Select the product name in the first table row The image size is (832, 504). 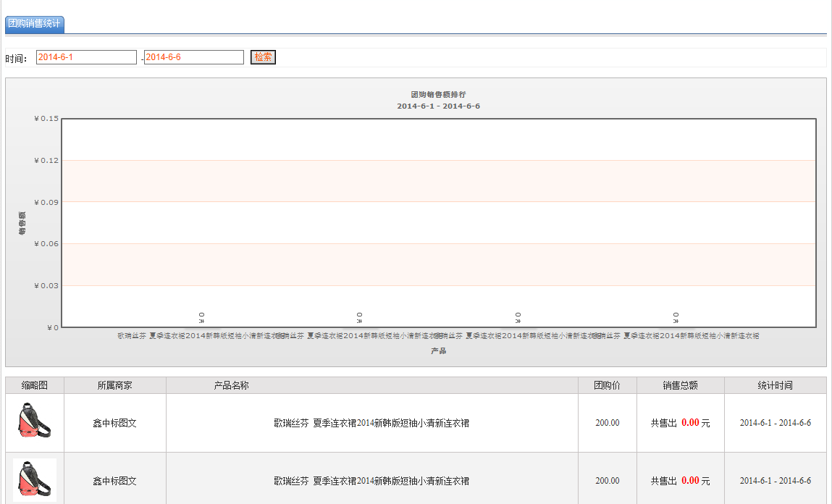tap(371, 423)
